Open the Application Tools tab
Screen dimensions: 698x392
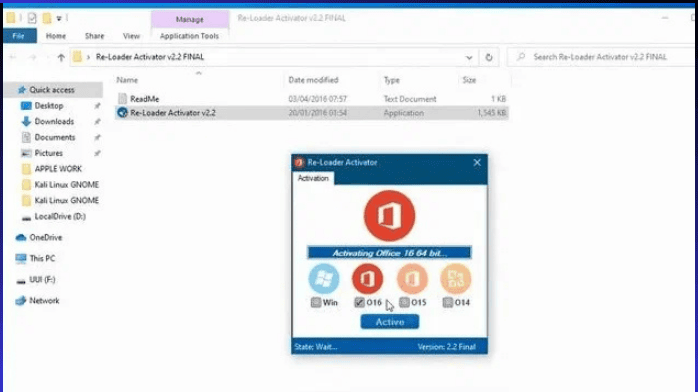189,36
